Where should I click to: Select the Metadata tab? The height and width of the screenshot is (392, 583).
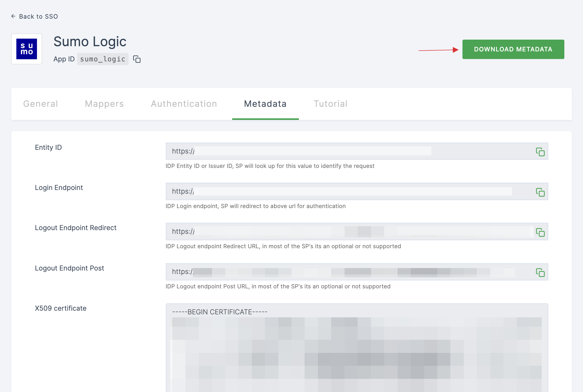pyautogui.click(x=266, y=104)
